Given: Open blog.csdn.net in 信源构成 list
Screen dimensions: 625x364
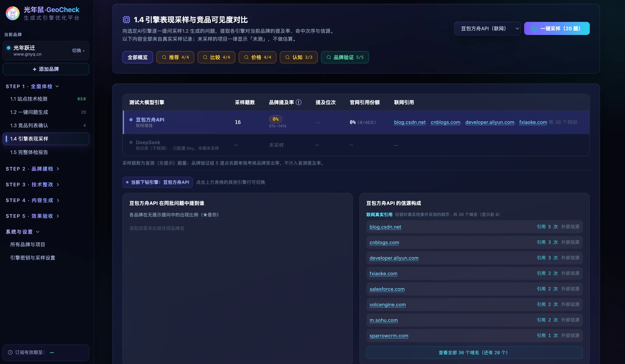Looking at the screenshot, I should (385, 227).
